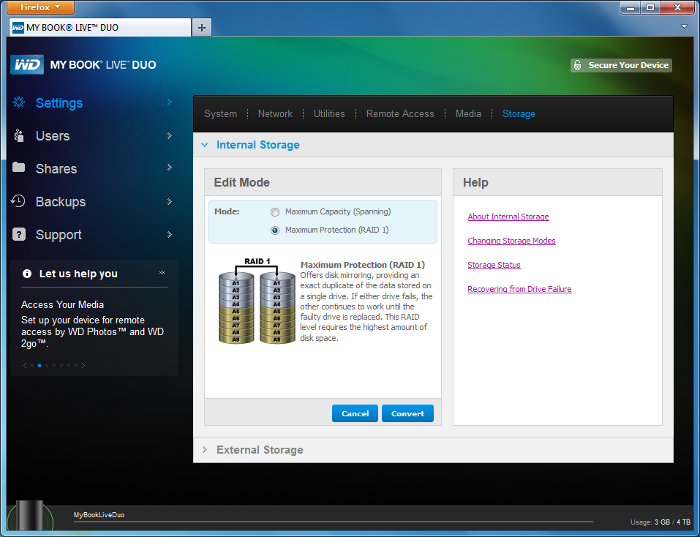Click the info icon beside Let us help you
Image resolution: width=700 pixels, height=537 pixels.
point(27,274)
